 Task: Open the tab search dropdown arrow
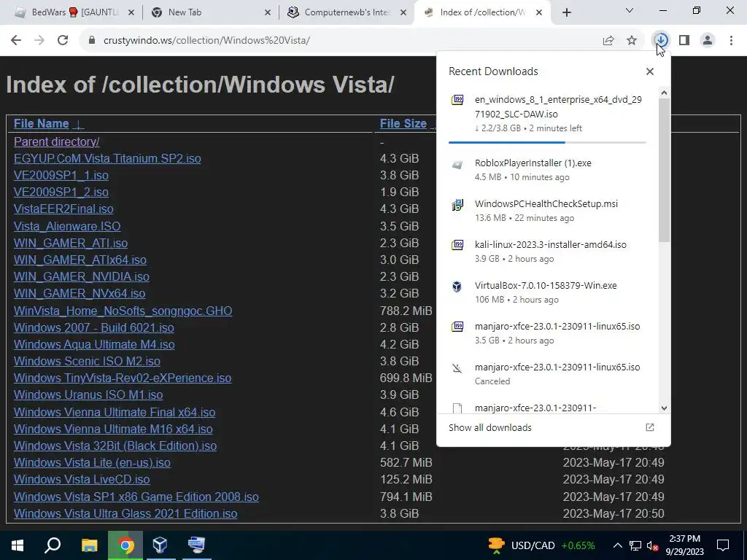630,10
